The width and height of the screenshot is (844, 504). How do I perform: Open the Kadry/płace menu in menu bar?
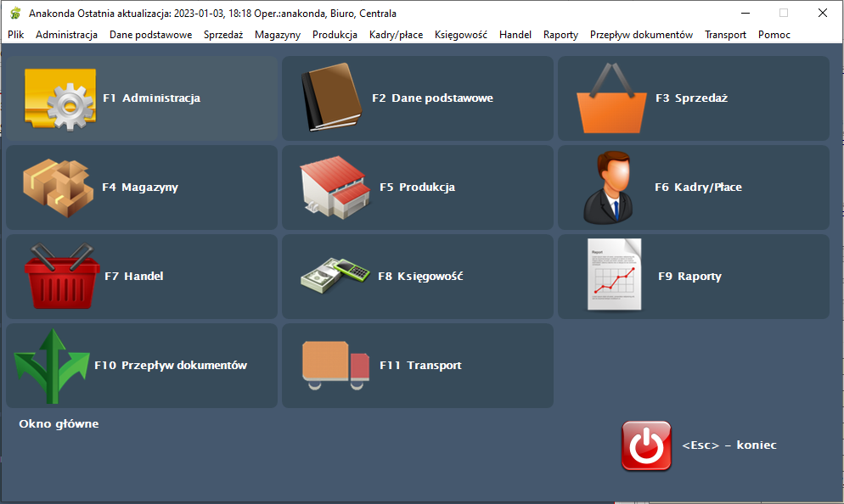(397, 35)
